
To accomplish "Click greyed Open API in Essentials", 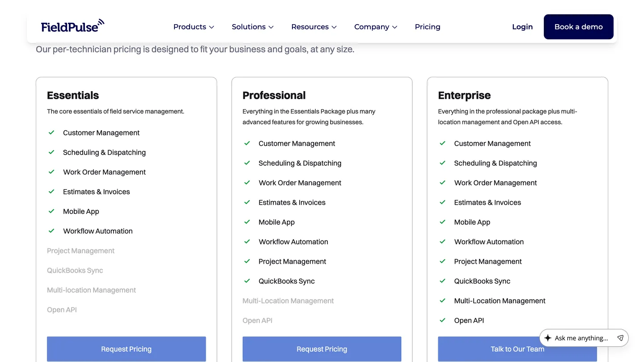I will [x=62, y=310].
